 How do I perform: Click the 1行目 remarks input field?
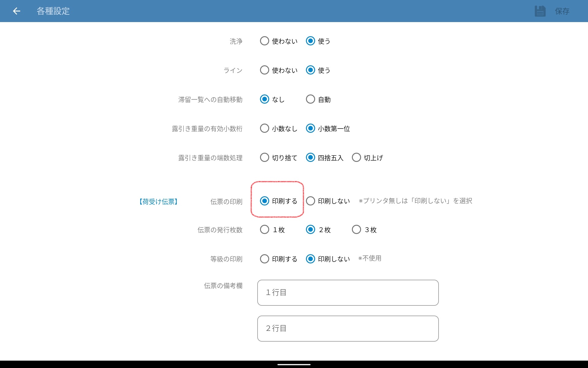(x=348, y=293)
